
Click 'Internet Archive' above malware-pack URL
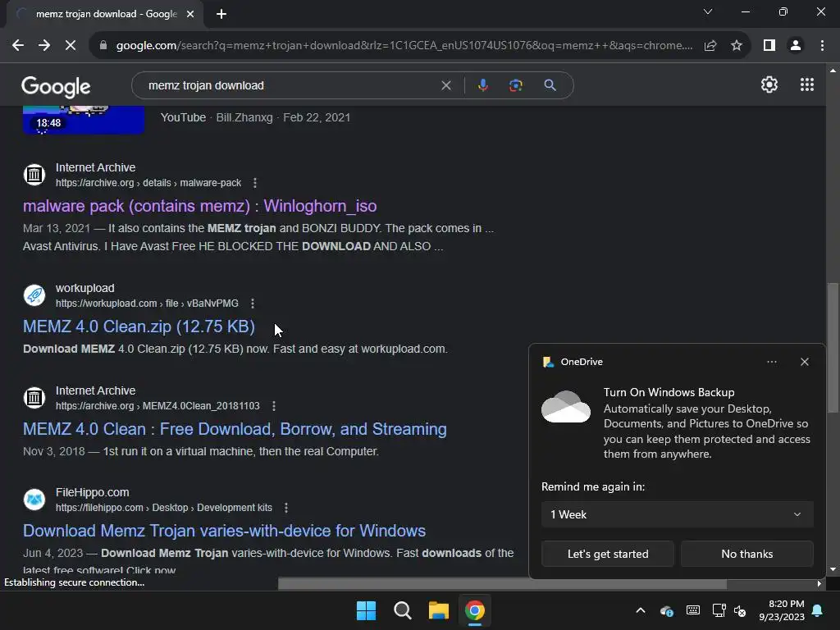(95, 167)
